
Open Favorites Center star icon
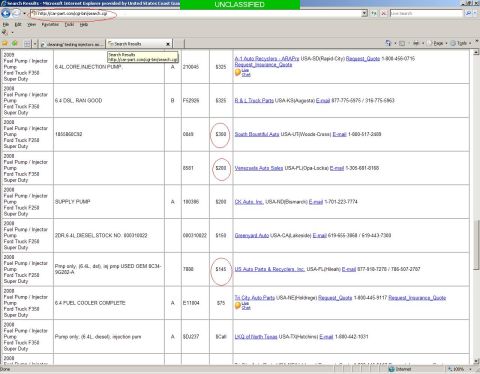point(5,43)
